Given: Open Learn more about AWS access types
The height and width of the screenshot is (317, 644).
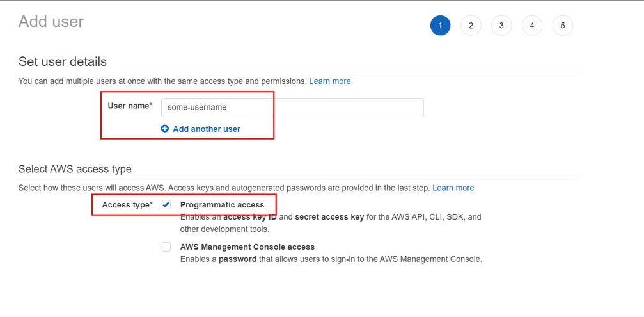Looking at the screenshot, I should point(453,188).
